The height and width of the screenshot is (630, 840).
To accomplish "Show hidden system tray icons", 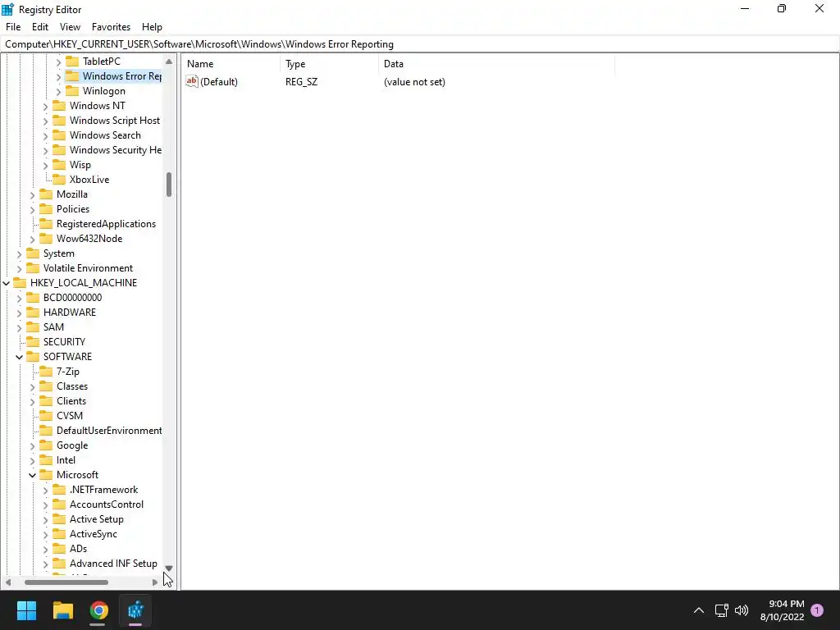I will tap(699, 610).
